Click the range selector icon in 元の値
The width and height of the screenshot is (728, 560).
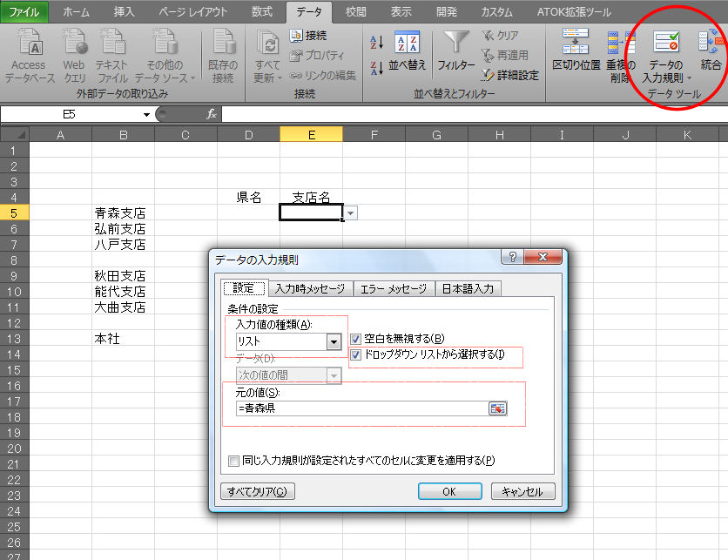click(x=497, y=408)
